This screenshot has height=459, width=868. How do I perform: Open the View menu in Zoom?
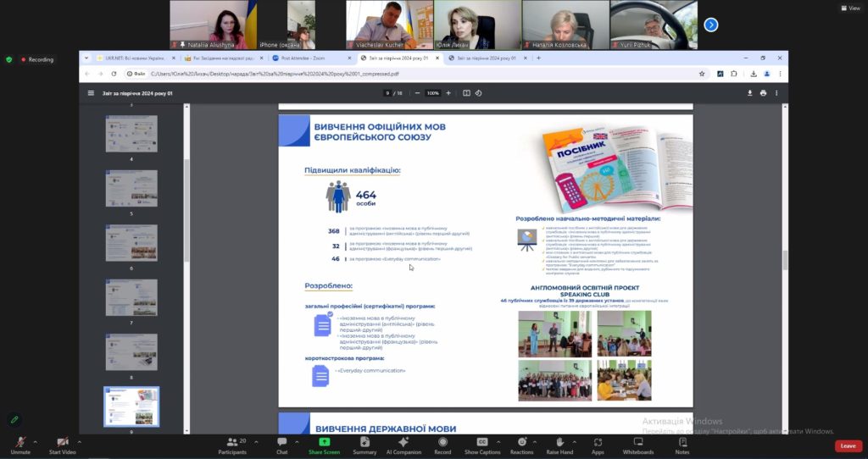pyautogui.click(x=850, y=8)
